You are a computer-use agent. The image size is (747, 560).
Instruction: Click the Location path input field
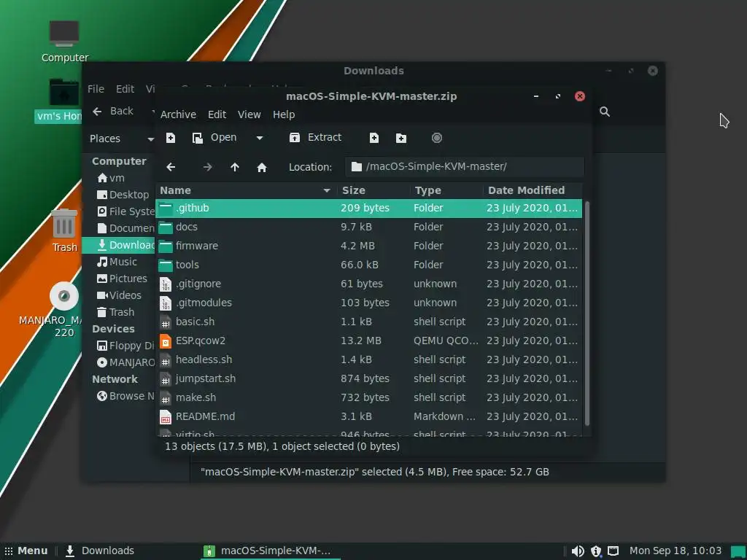coord(465,167)
